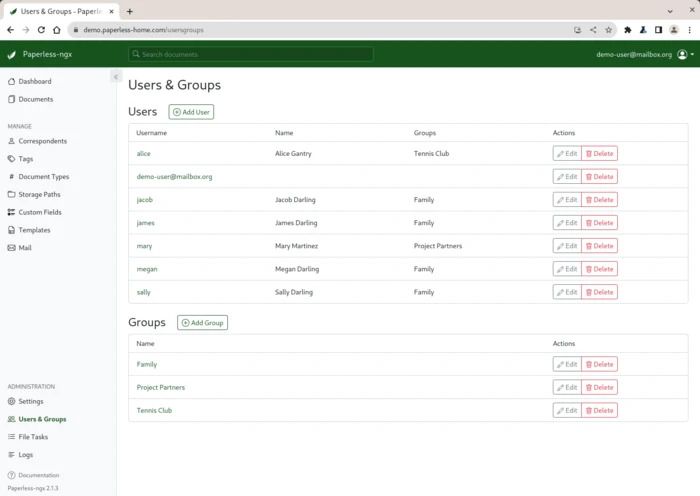
Task: Click the browser forward arrow
Action: pos(26,30)
